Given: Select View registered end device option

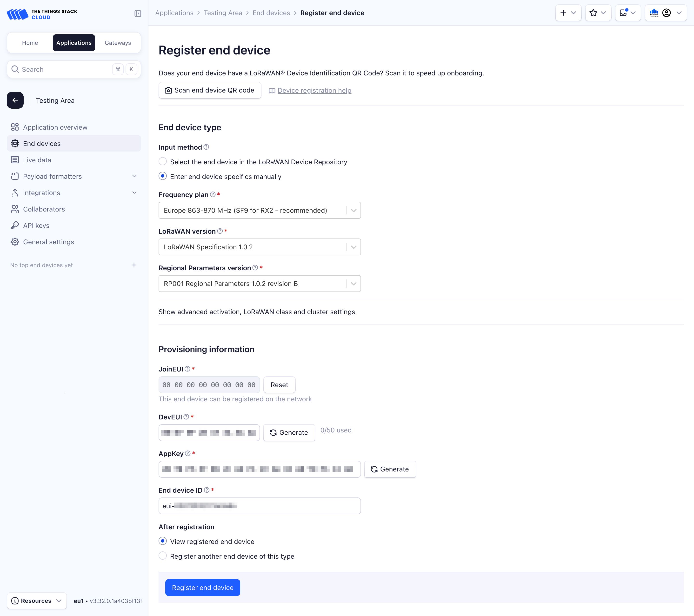Looking at the screenshot, I should (163, 541).
